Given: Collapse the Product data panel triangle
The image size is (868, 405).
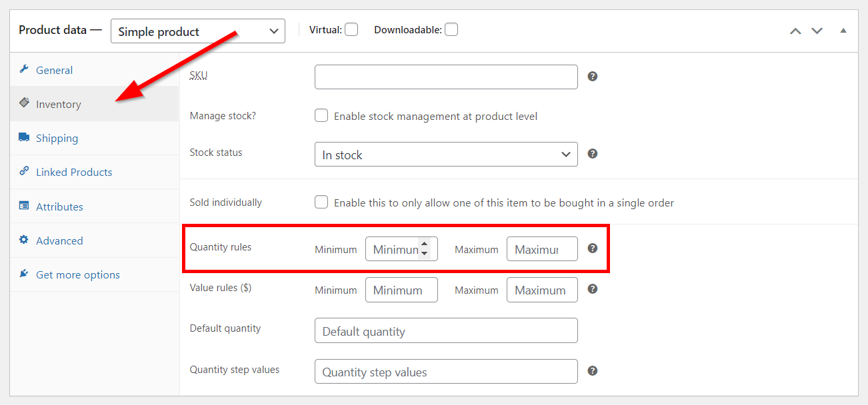Looking at the screenshot, I should click(x=843, y=31).
